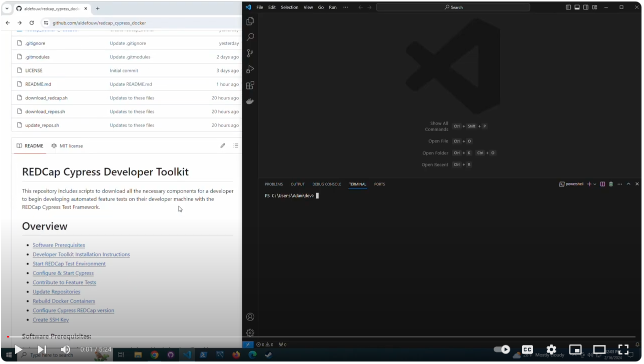The width and height of the screenshot is (644, 364).
Task: Open the Run and Debug view
Action: (x=250, y=69)
